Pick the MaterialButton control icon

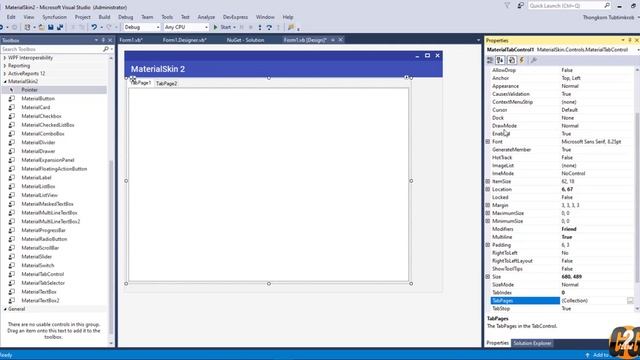pyautogui.click(x=12, y=98)
